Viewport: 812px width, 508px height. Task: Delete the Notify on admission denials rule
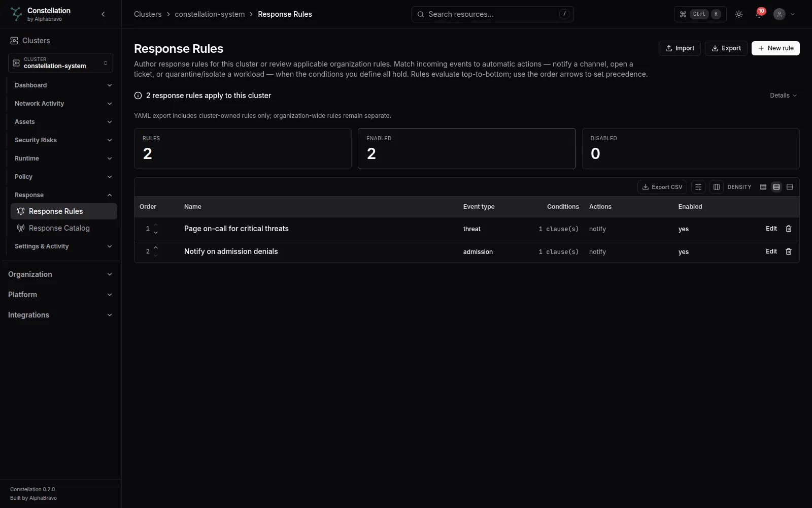(x=789, y=251)
